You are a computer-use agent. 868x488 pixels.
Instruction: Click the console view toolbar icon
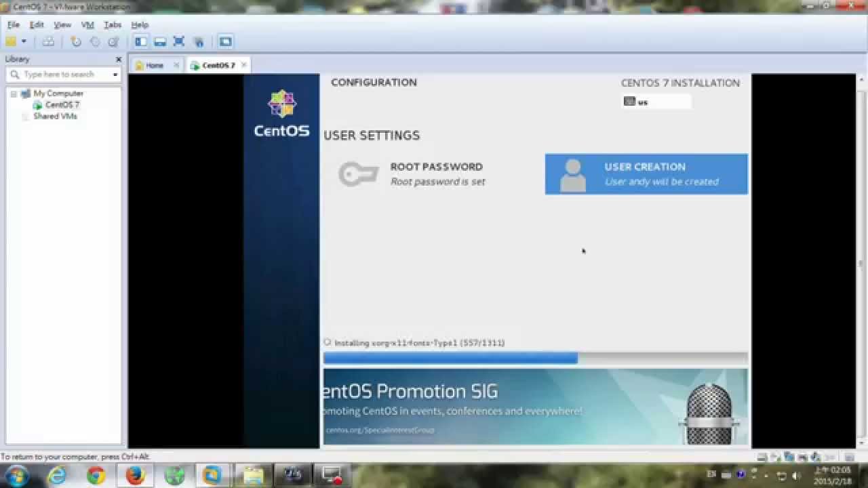[225, 41]
